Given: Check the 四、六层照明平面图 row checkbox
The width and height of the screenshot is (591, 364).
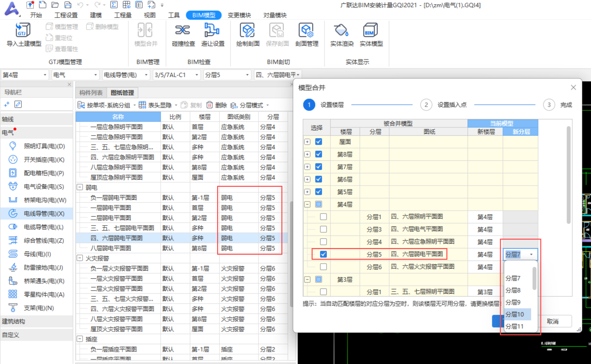Looking at the screenshot, I should 323,217.
